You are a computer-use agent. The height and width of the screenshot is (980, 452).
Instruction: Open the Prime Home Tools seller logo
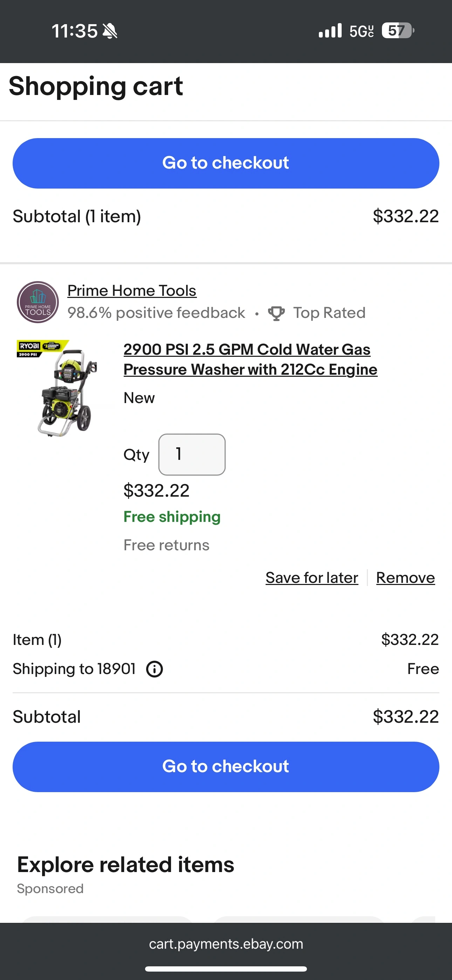[38, 302]
